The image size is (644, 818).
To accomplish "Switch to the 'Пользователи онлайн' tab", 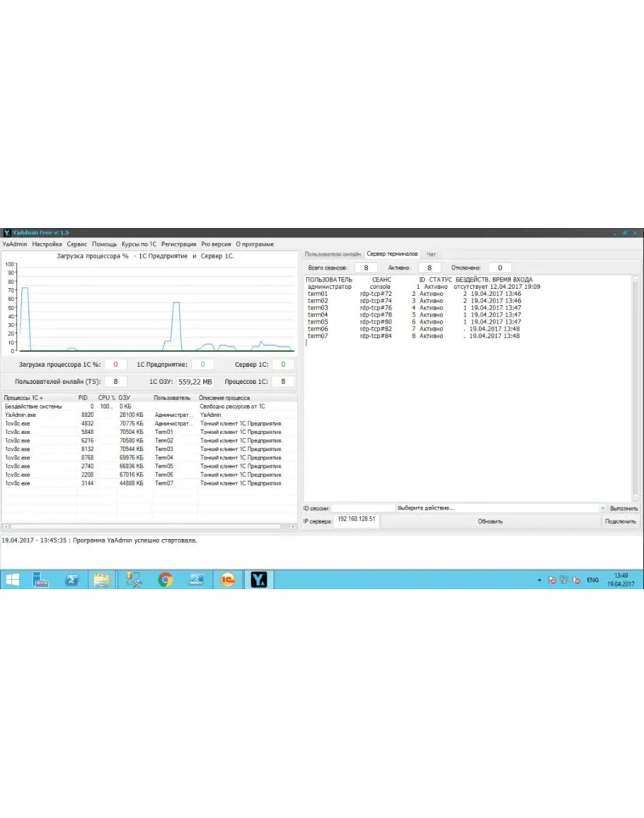I will tap(333, 254).
